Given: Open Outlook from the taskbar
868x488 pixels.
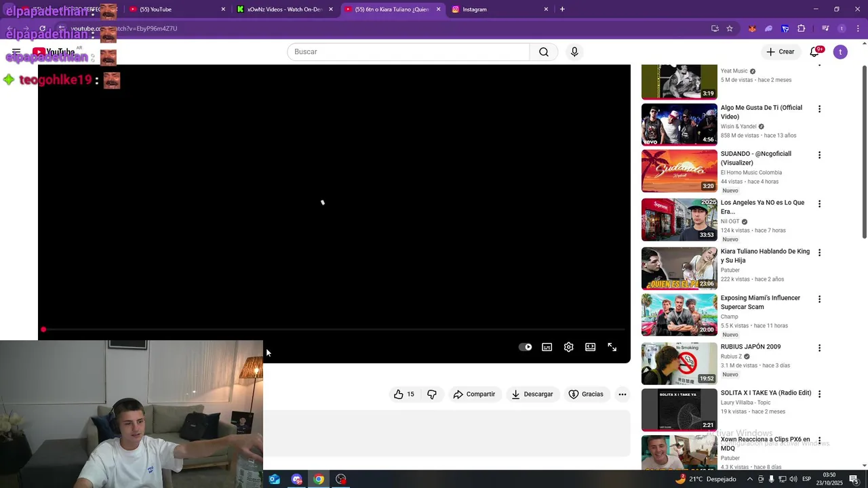Looking at the screenshot, I should [x=274, y=479].
